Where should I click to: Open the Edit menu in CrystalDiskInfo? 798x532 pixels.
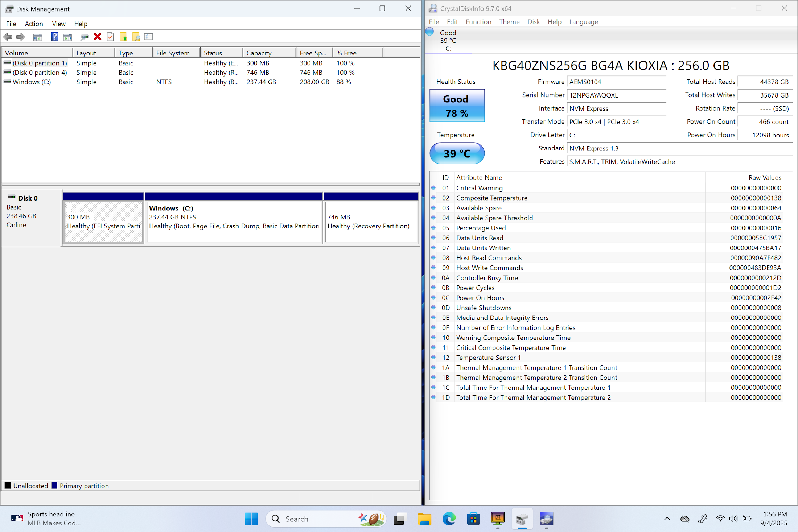(x=452, y=22)
